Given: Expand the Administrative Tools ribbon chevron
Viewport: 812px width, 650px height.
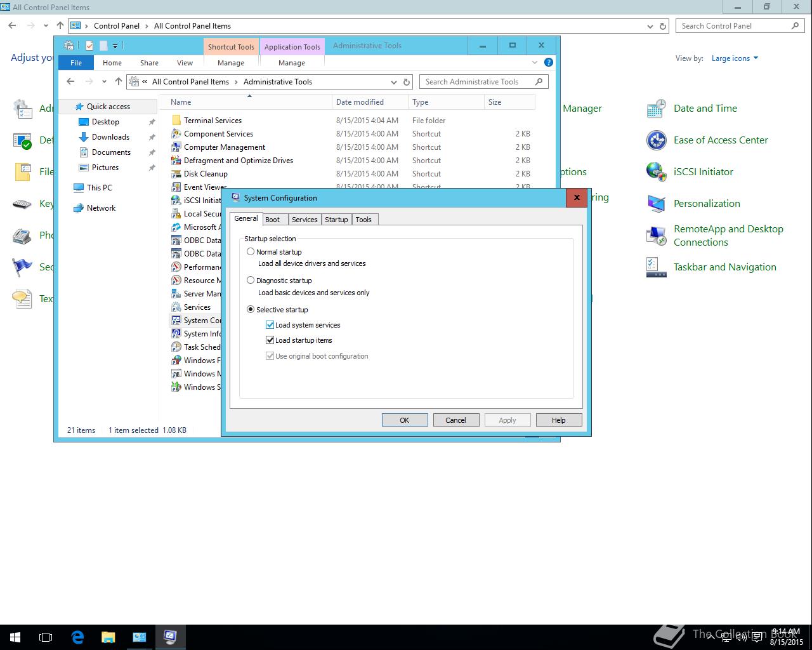Looking at the screenshot, I should tap(535, 62).
